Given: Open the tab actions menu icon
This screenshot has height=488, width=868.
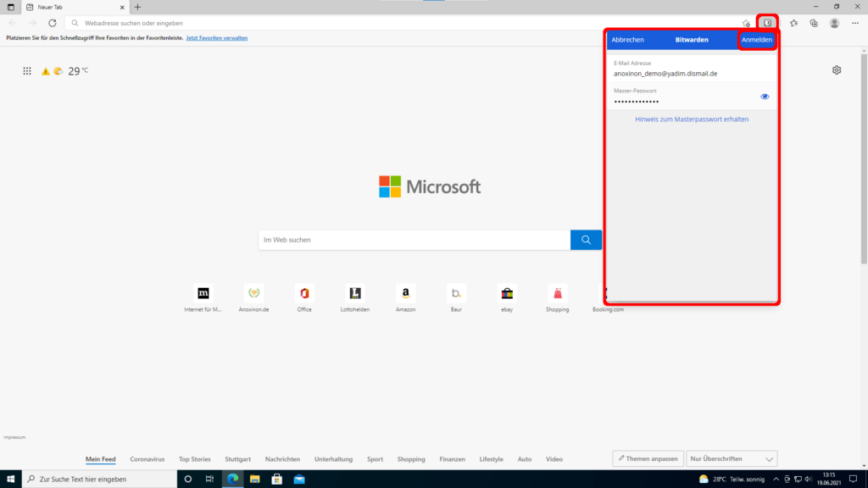Looking at the screenshot, I should [x=10, y=7].
